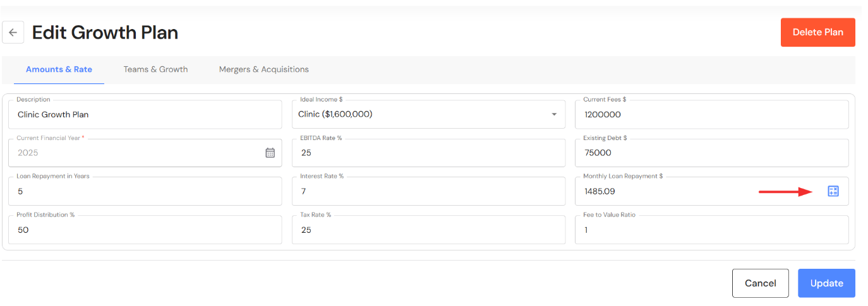Viewport: 868px width, 306px height.
Task: Click the Current Fees $ field
Action: pos(711,115)
